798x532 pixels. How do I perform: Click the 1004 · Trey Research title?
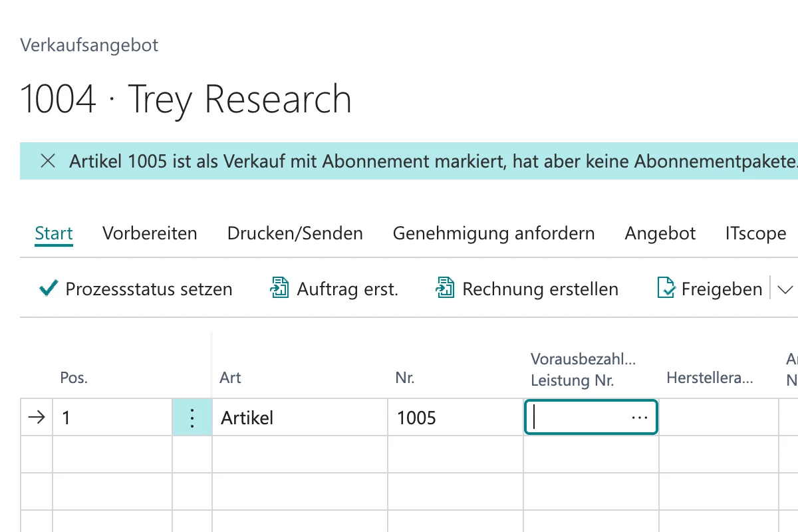(x=186, y=99)
